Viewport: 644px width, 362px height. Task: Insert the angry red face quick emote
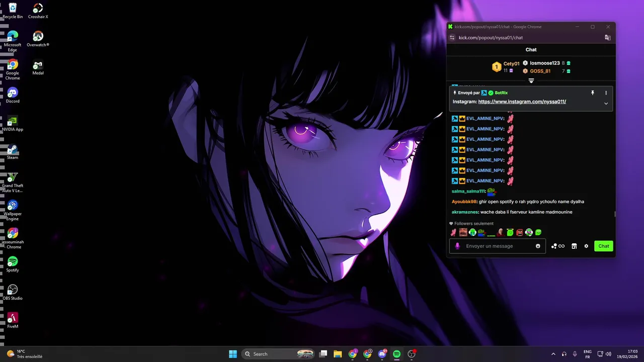coord(520,232)
